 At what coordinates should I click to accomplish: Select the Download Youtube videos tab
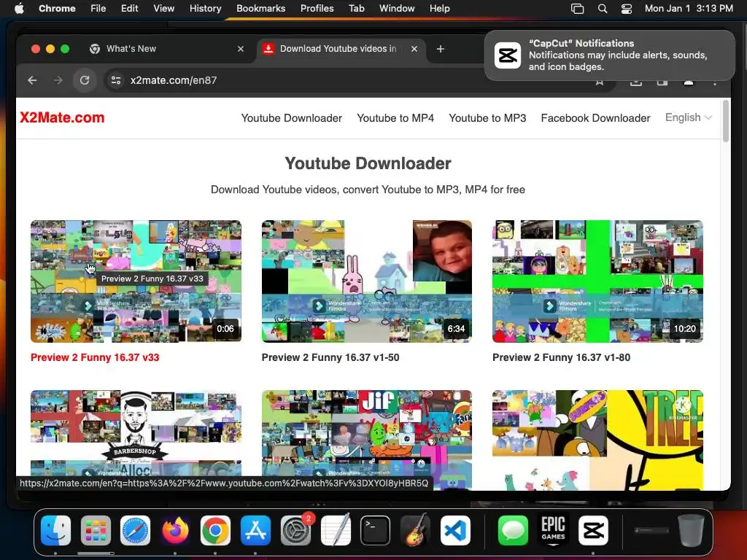coord(341,49)
